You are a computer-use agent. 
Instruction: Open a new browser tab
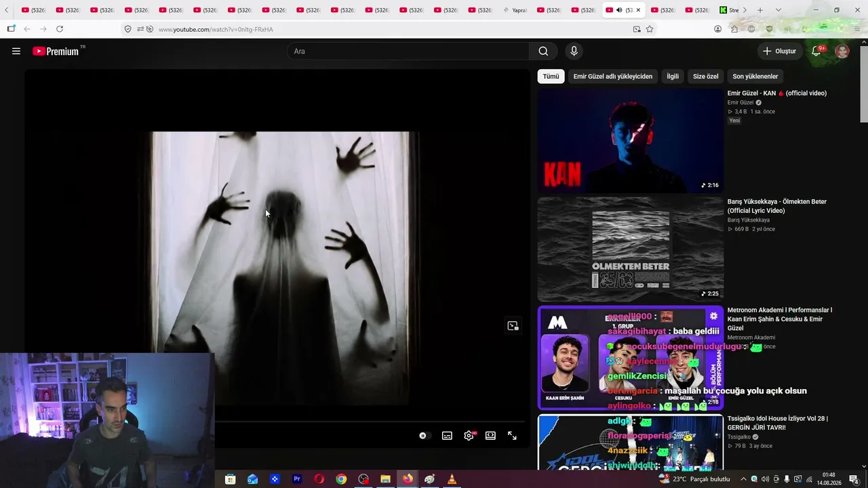click(x=760, y=10)
